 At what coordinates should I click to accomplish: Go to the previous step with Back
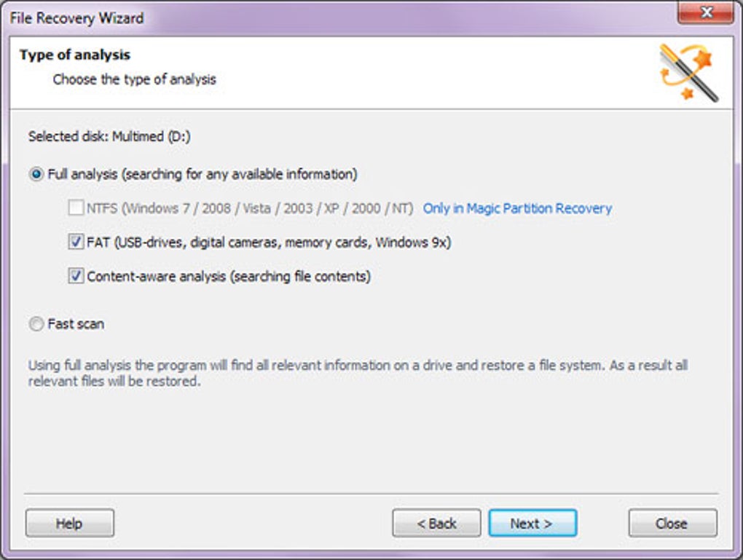[436, 524]
